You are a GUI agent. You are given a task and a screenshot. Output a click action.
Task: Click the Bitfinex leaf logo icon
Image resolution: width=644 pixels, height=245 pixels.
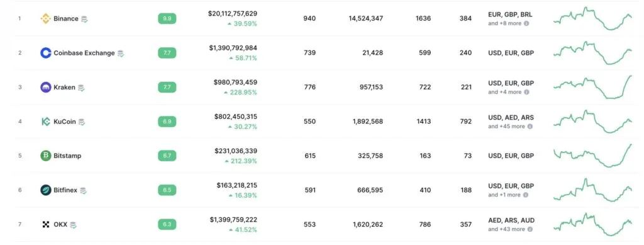[x=45, y=190]
